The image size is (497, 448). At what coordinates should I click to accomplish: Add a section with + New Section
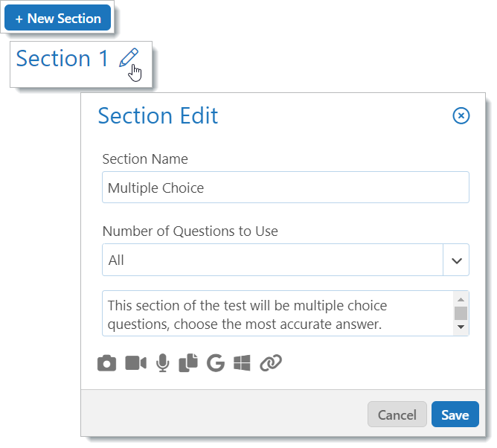pos(58,18)
